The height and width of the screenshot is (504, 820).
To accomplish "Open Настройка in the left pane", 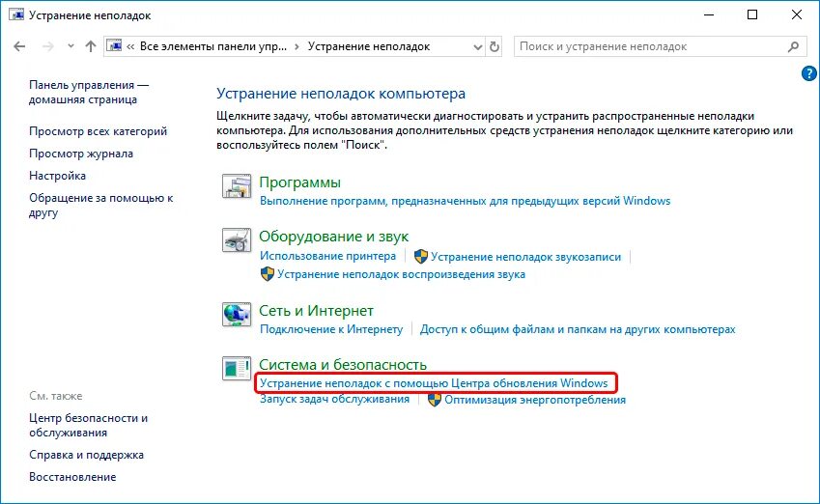I will pos(58,176).
